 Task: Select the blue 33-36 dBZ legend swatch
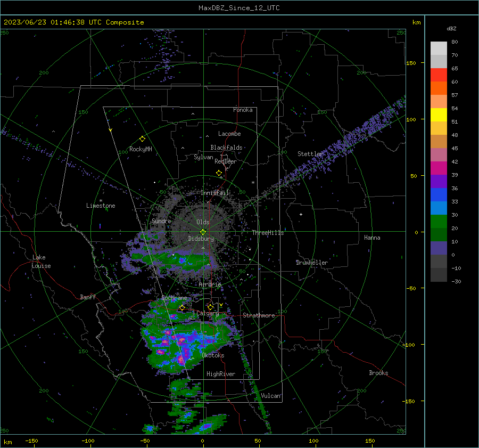[x=439, y=195]
